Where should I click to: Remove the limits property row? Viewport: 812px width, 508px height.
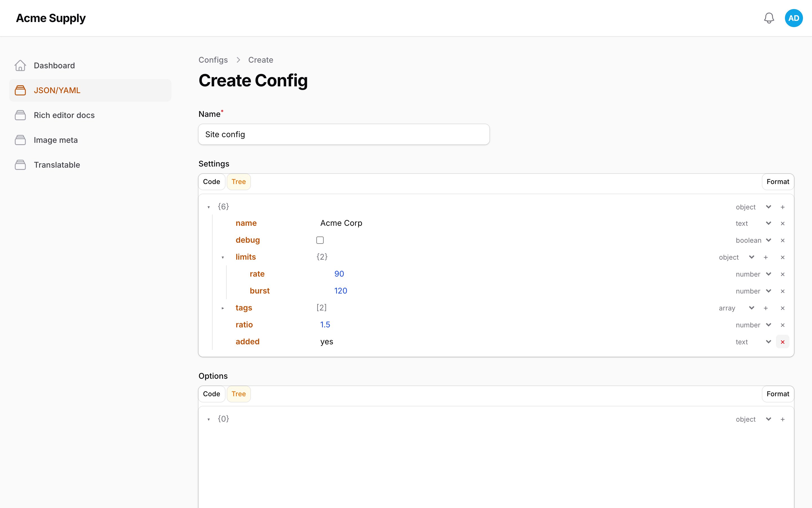pos(782,257)
